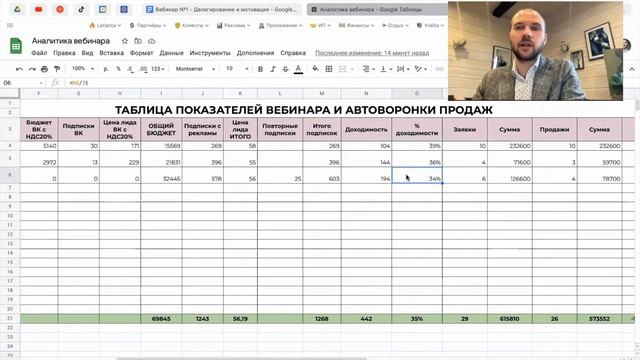Open horizontal align options
640x360 pixels.
(368, 69)
